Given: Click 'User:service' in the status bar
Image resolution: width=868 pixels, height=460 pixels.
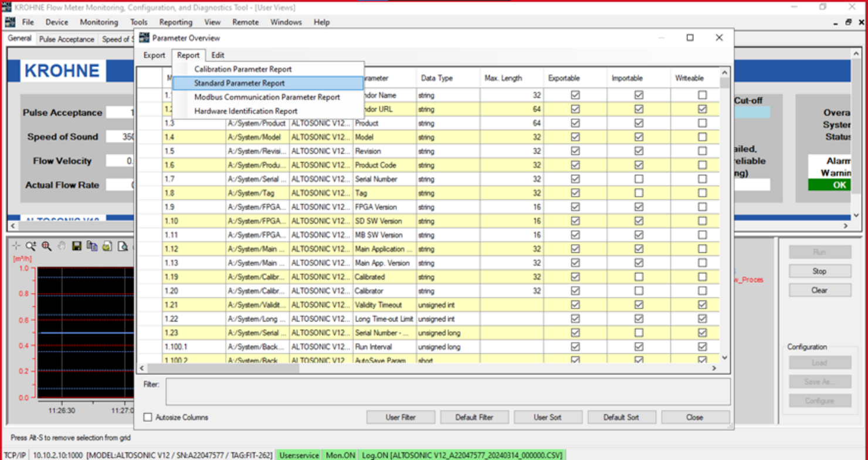Looking at the screenshot, I should click(x=299, y=455).
